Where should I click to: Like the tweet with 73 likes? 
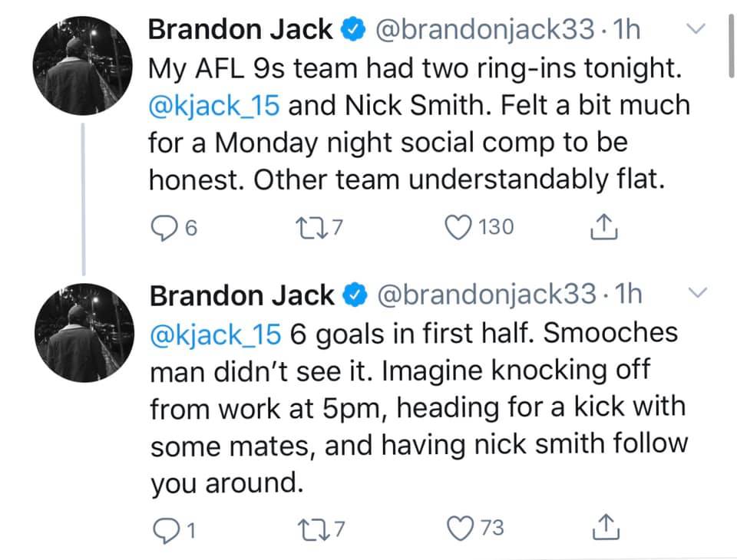460,528
